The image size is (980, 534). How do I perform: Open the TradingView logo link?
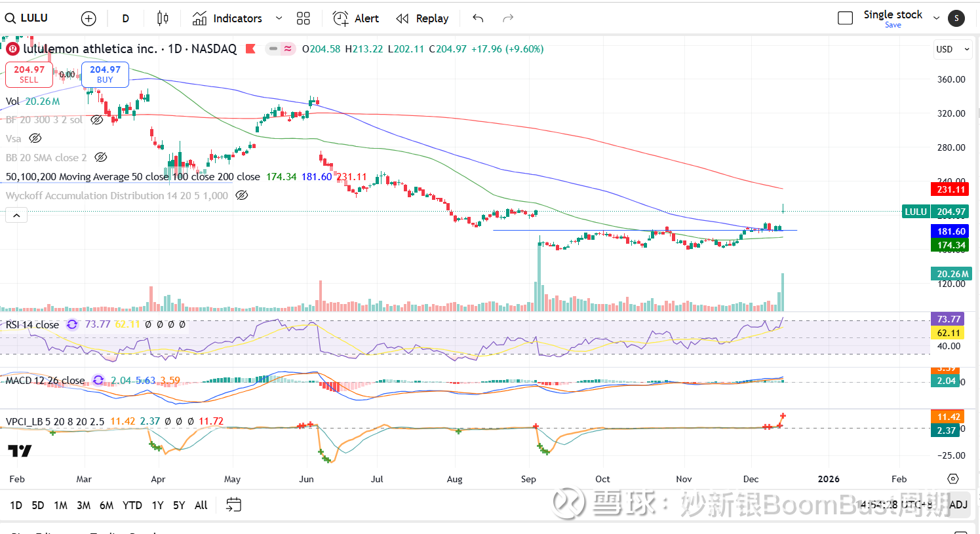click(x=20, y=451)
